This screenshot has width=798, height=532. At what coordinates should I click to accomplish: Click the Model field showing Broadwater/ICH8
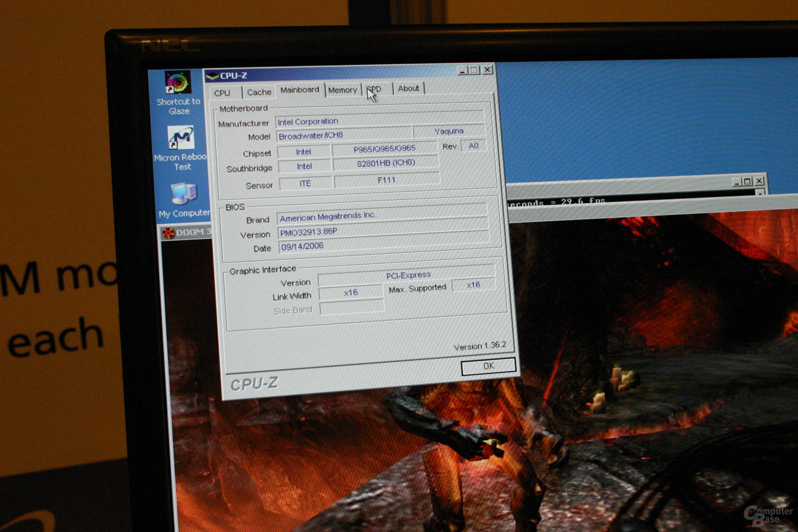click(x=344, y=134)
